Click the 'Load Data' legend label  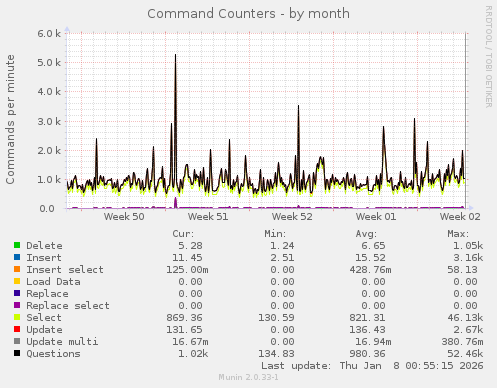[53, 282]
